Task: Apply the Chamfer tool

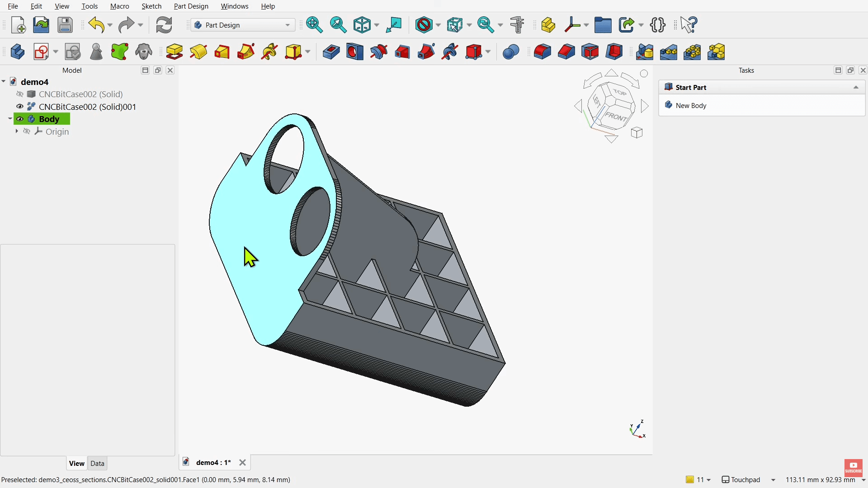Action: pos(566,52)
